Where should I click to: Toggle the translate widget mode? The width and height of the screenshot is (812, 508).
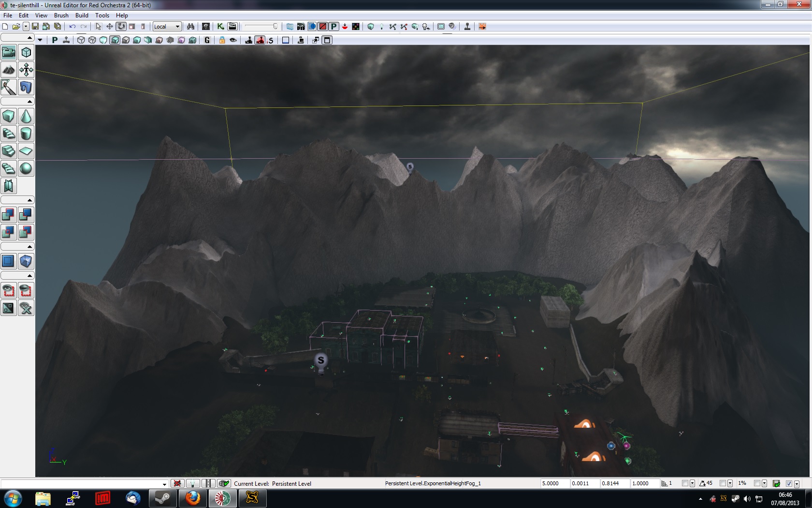pos(110,27)
